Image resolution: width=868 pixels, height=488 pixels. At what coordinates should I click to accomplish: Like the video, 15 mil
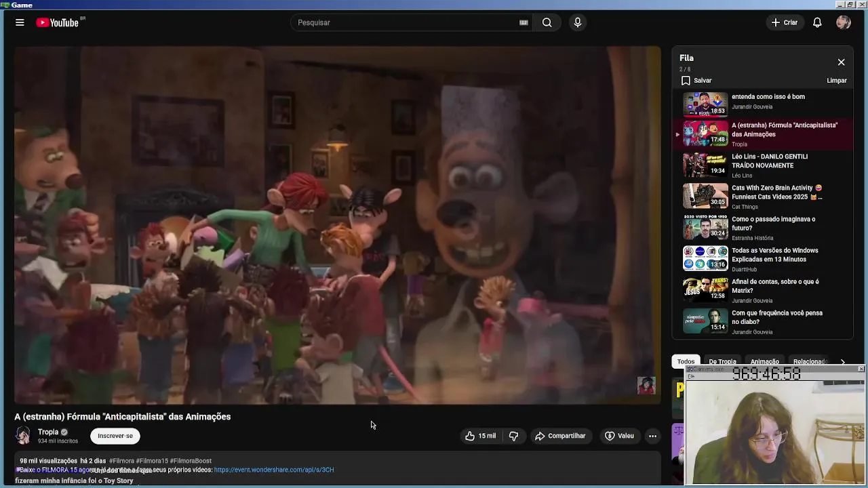tap(480, 436)
